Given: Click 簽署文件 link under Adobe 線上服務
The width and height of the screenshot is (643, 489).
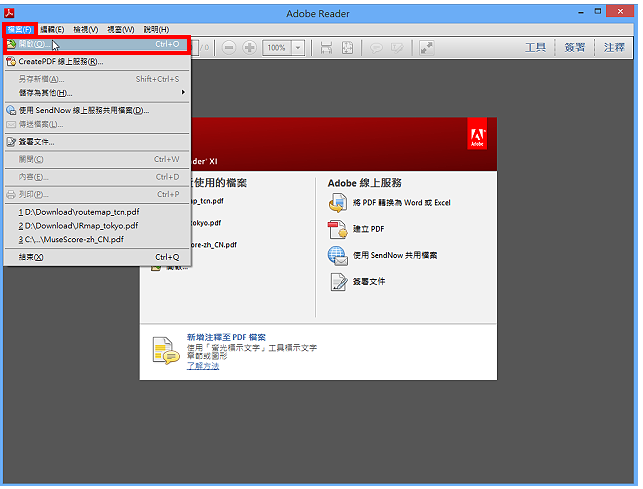Looking at the screenshot, I should pos(369,281).
